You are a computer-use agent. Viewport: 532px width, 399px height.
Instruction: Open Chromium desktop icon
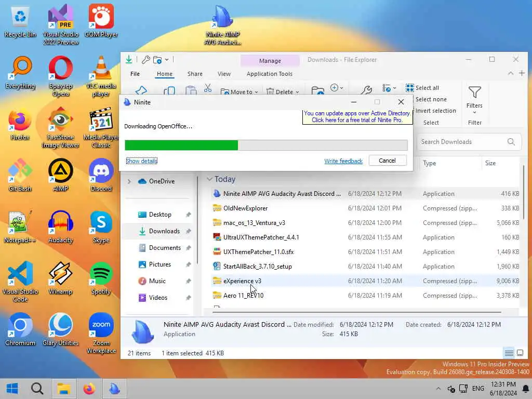coord(20,330)
